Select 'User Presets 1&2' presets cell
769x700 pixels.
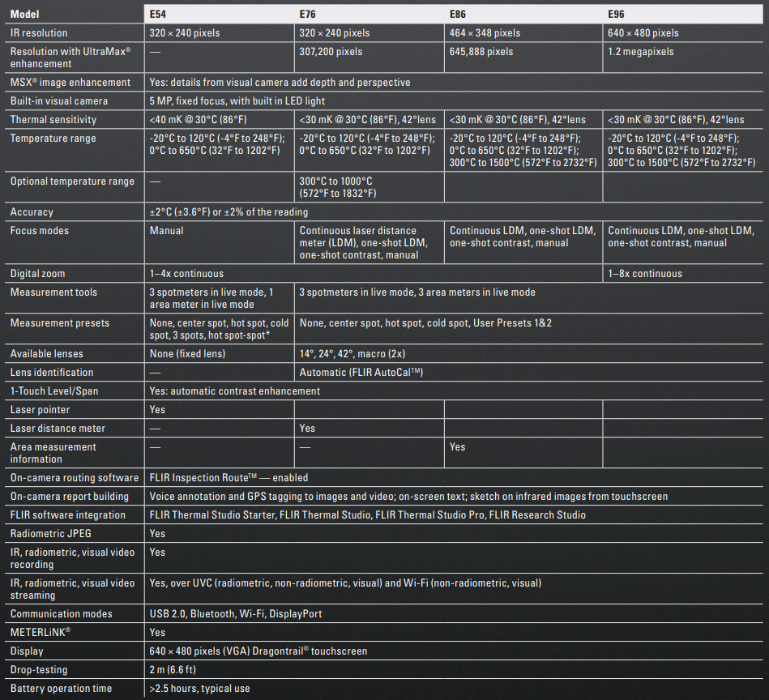(x=512, y=323)
